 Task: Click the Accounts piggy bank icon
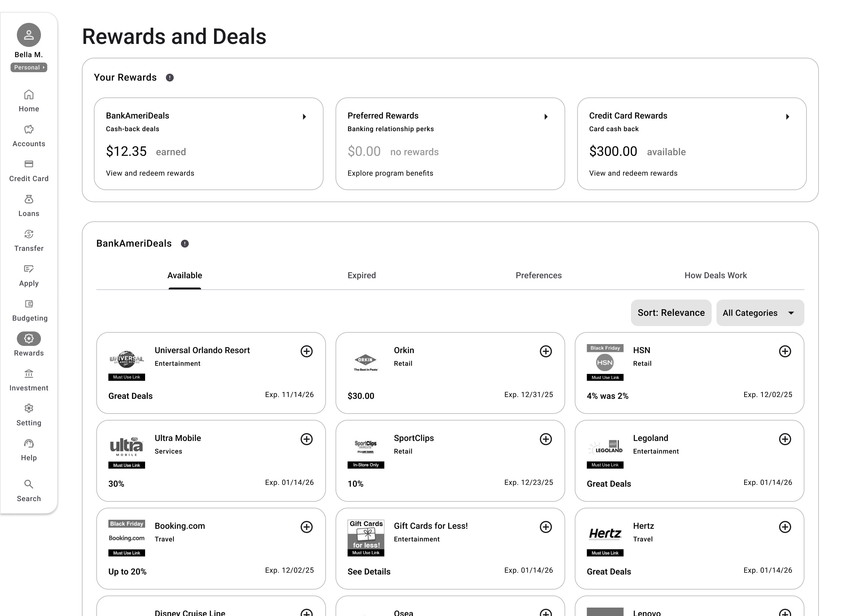(x=29, y=129)
